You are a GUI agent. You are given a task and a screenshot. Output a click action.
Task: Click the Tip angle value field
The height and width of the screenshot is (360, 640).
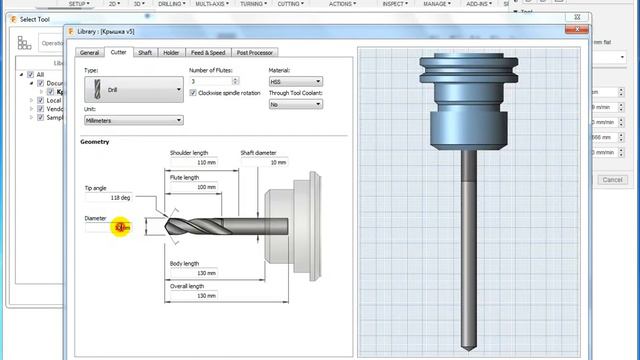tap(108, 198)
